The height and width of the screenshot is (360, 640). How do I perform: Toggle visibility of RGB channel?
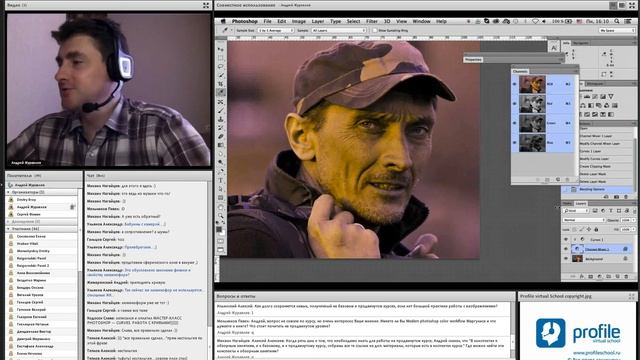pos(514,84)
